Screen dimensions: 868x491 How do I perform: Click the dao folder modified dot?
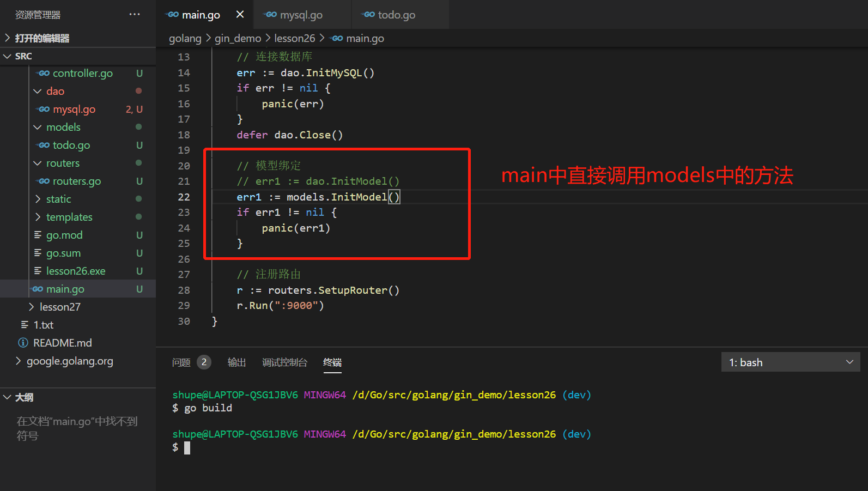(x=138, y=91)
